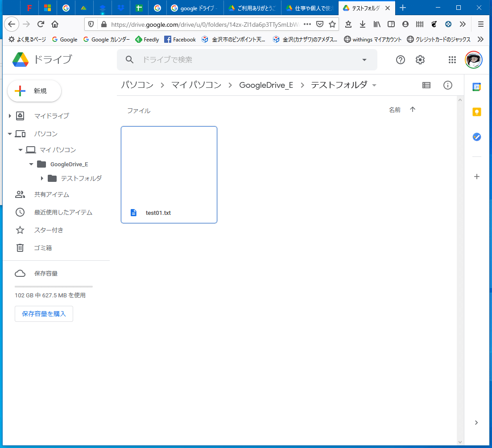Open the Google apps launcher grid
Viewport: 492px width, 448px height.
pos(452,59)
